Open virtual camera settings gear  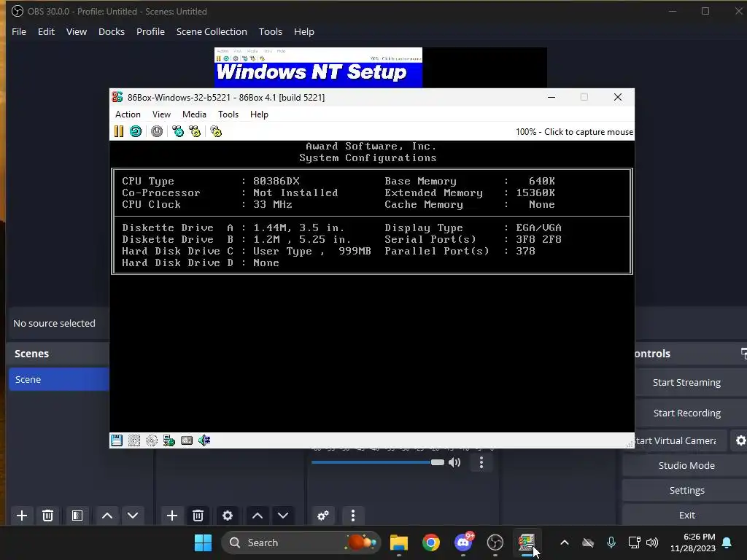point(741,440)
